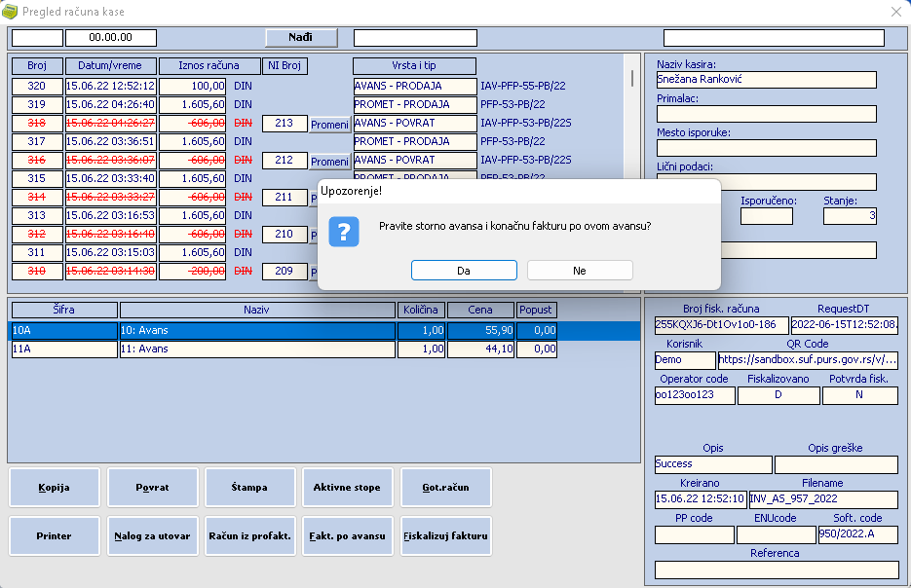Click the Filename field INV_AS_957_2022
This screenshot has width=911, height=588.
coord(823,499)
